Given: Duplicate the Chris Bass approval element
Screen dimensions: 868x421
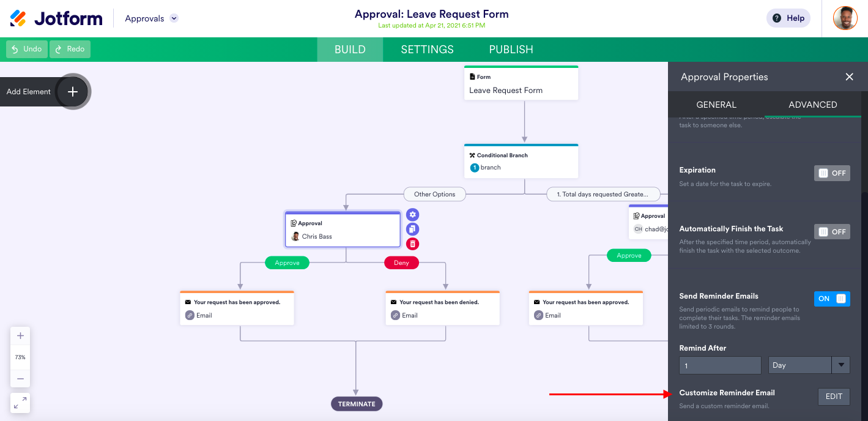Looking at the screenshot, I should (413, 229).
